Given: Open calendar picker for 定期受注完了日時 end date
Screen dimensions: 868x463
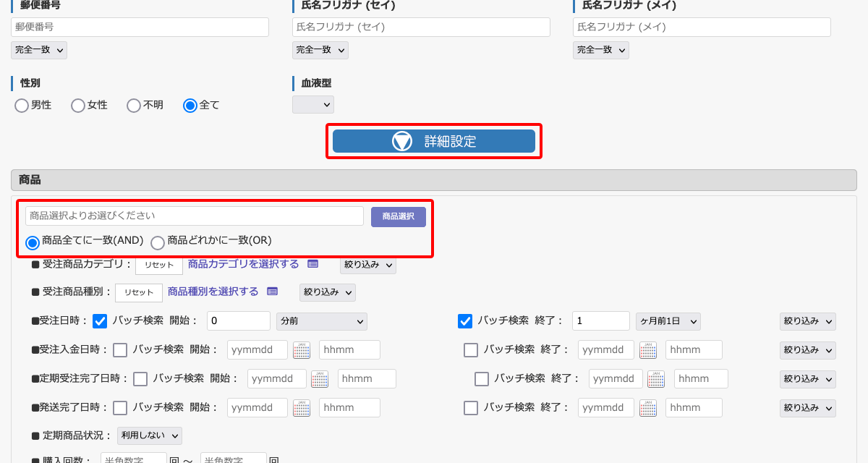Looking at the screenshot, I should pos(656,379).
